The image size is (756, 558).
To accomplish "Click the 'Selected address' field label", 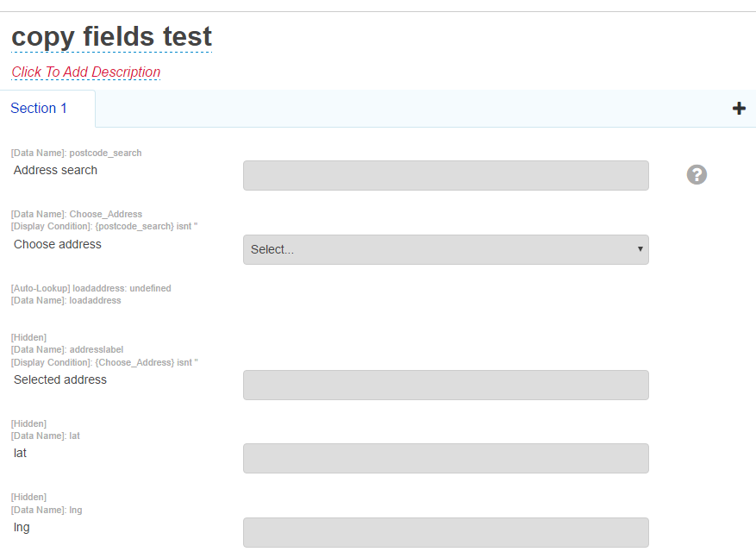I will (x=60, y=379).
